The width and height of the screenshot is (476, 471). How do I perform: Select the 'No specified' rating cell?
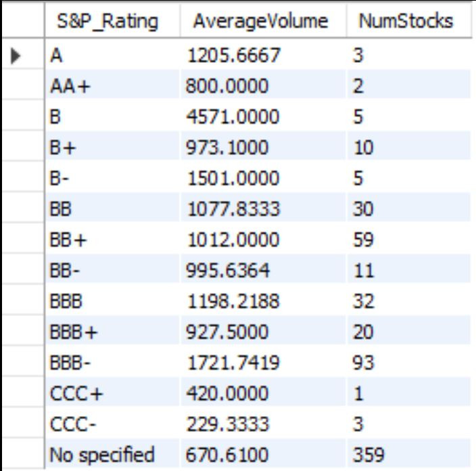[x=112, y=454]
